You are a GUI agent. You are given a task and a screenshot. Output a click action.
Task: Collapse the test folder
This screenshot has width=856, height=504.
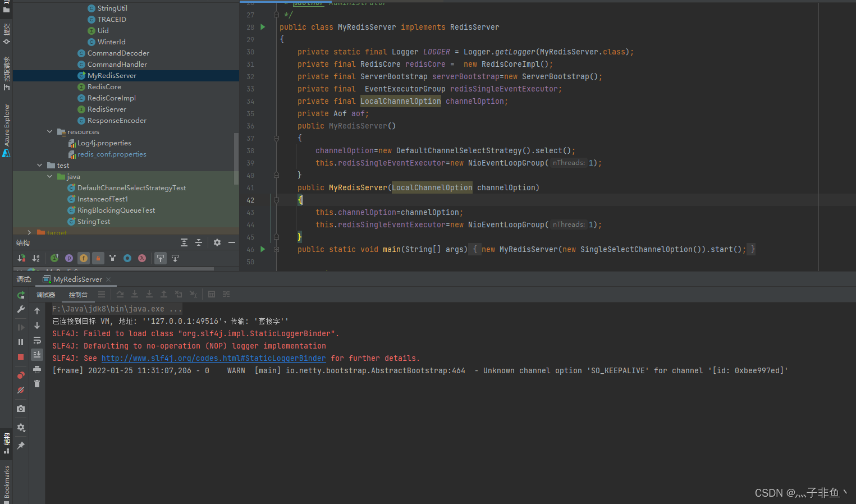coord(40,165)
